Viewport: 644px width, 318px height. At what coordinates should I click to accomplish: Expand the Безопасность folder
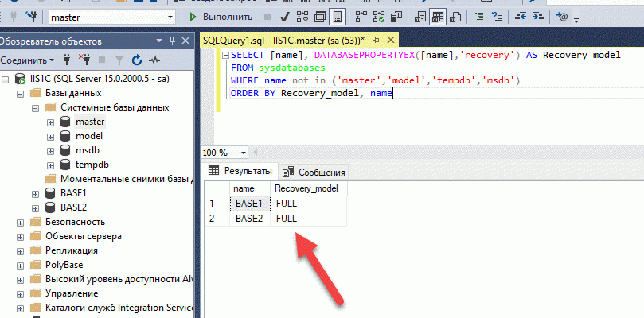21,222
